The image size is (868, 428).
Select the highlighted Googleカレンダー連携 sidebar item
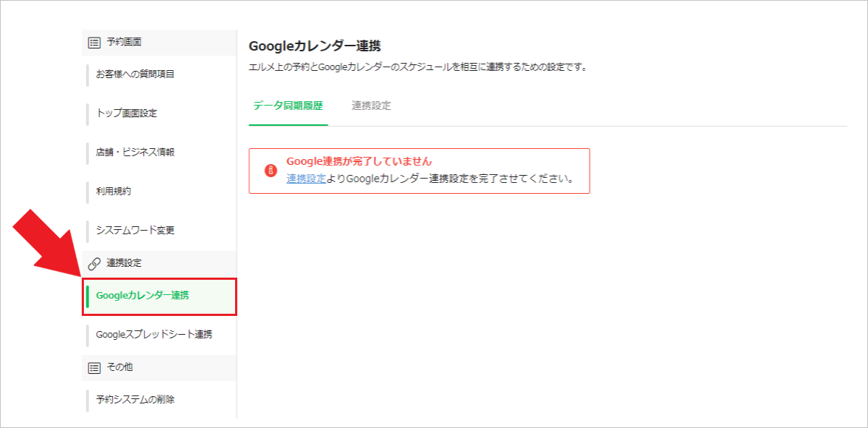click(142, 295)
